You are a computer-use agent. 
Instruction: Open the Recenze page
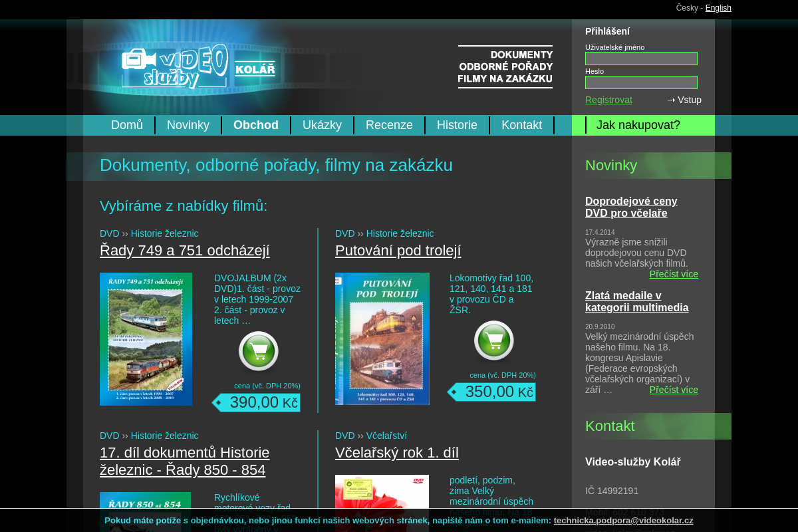[389, 125]
